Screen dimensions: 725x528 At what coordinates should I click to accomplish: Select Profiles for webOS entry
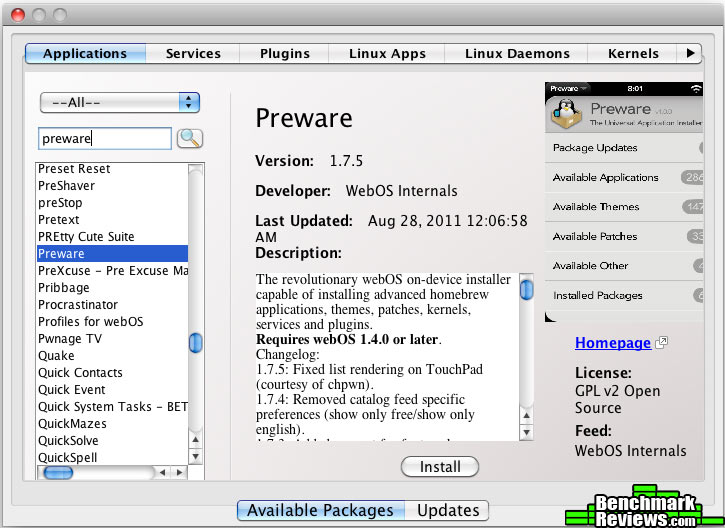(112, 322)
